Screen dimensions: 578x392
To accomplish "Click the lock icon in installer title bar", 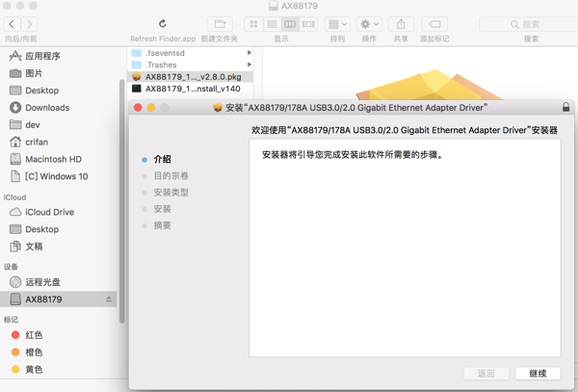I will pyautogui.click(x=565, y=107).
